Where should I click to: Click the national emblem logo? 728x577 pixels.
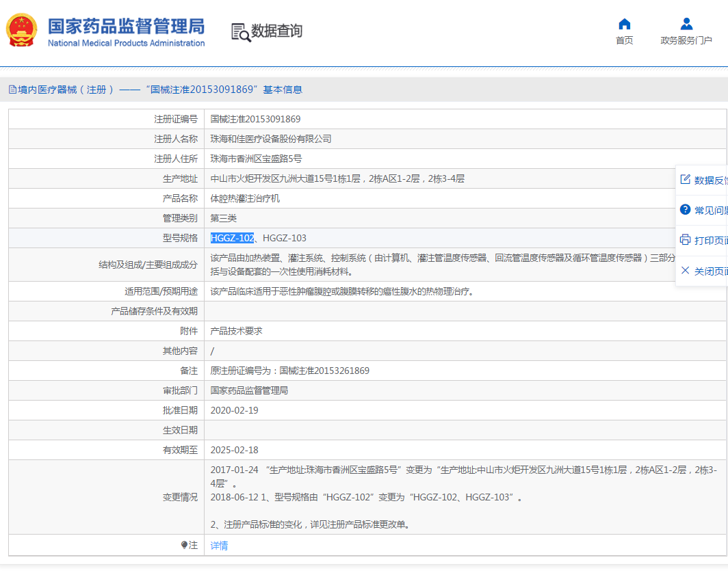22,31
